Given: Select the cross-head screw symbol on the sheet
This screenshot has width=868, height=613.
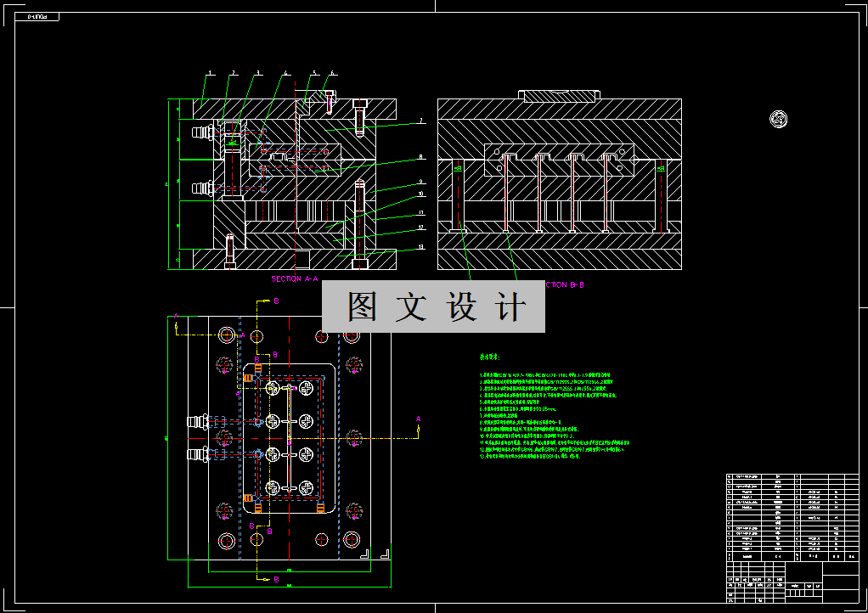Looking at the screenshot, I should (778, 118).
